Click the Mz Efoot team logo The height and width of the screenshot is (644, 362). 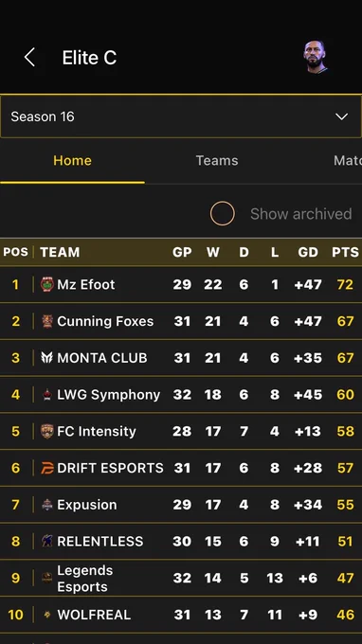(x=47, y=284)
